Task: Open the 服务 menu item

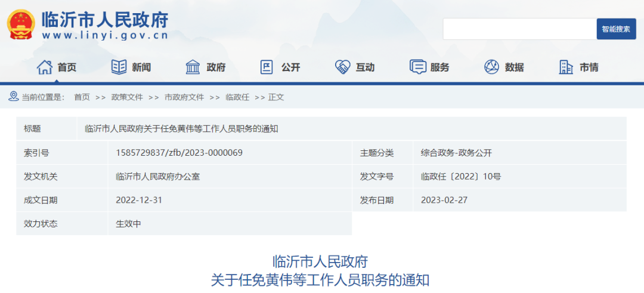Action: click(x=440, y=67)
